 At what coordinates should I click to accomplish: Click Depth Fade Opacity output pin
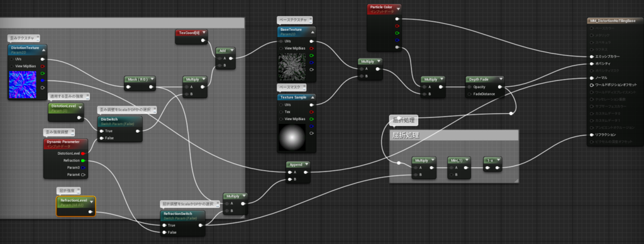(500, 87)
